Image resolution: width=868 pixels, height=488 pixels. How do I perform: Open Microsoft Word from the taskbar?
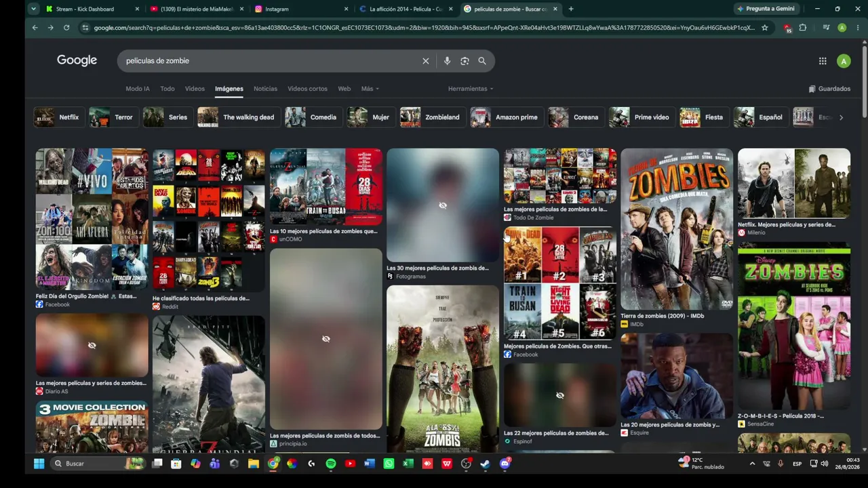pyautogui.click(x=369, y=464)
